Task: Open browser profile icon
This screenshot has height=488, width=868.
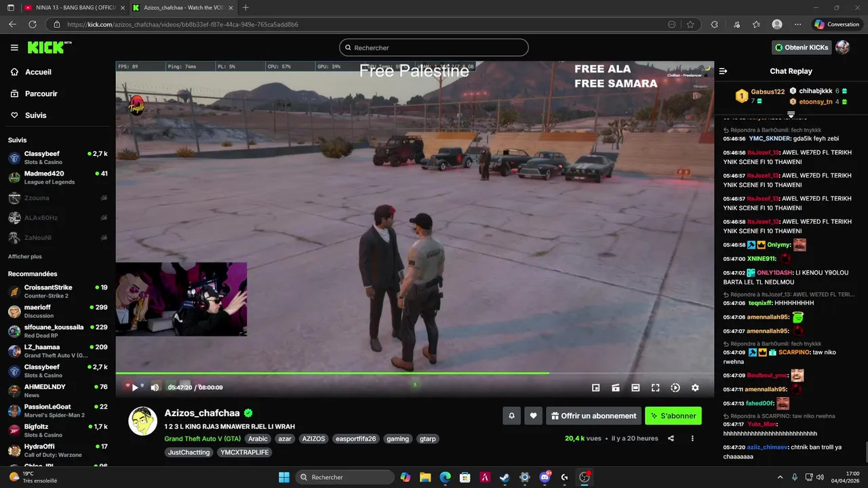Action: pyautogui.click(x=777, y=24)
